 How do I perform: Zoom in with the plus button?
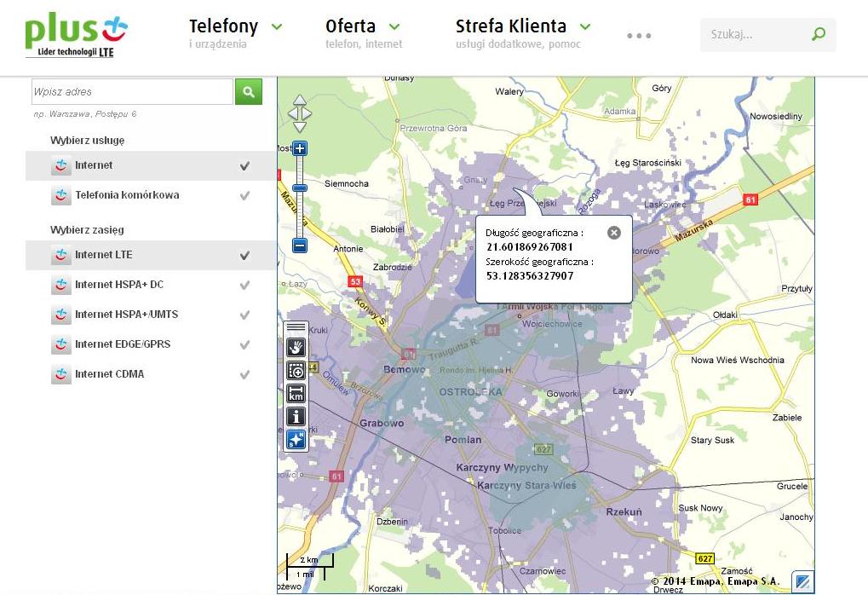click(300, 148)
